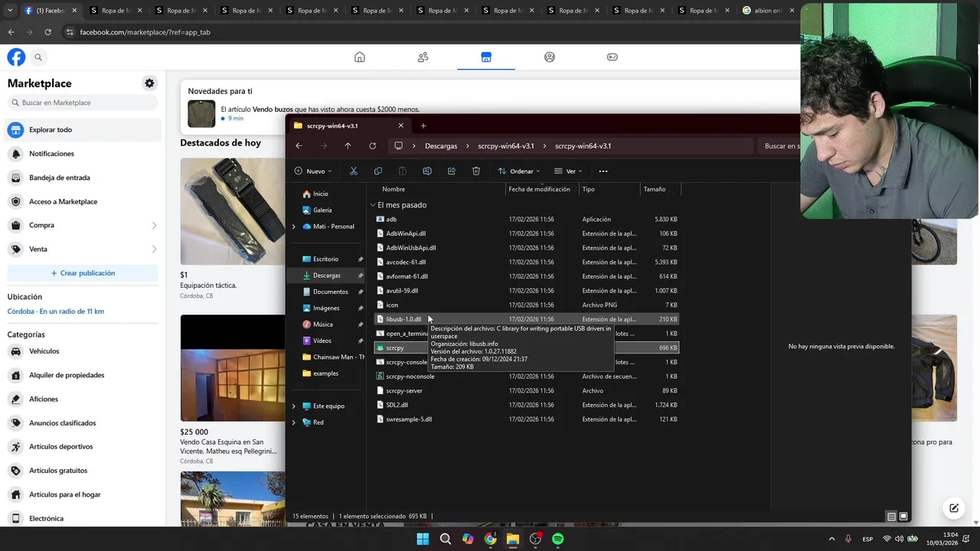This screenshot has height=551, width=980.
Task: Open Chrome tab search dropdown
Action: [x=10, y=11]
